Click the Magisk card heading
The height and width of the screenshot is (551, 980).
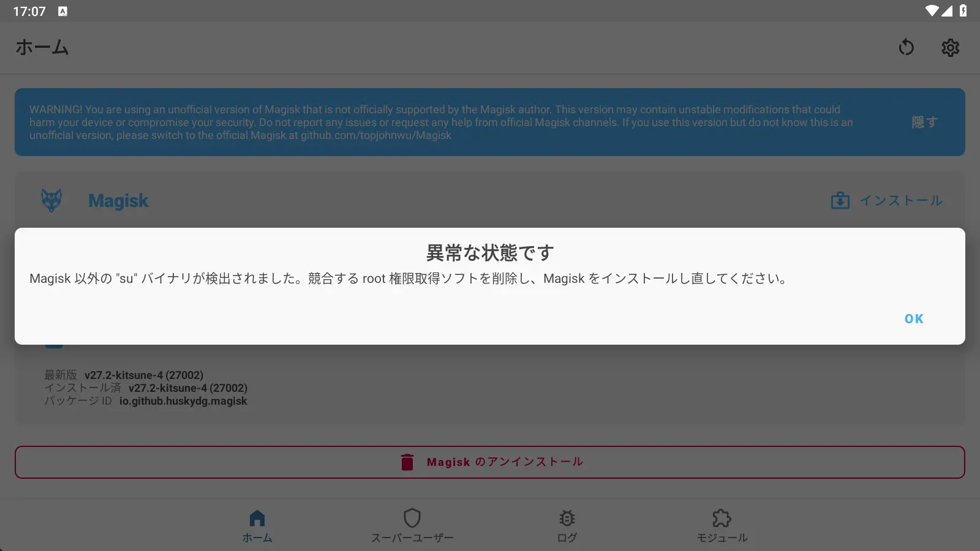(118, 200)
